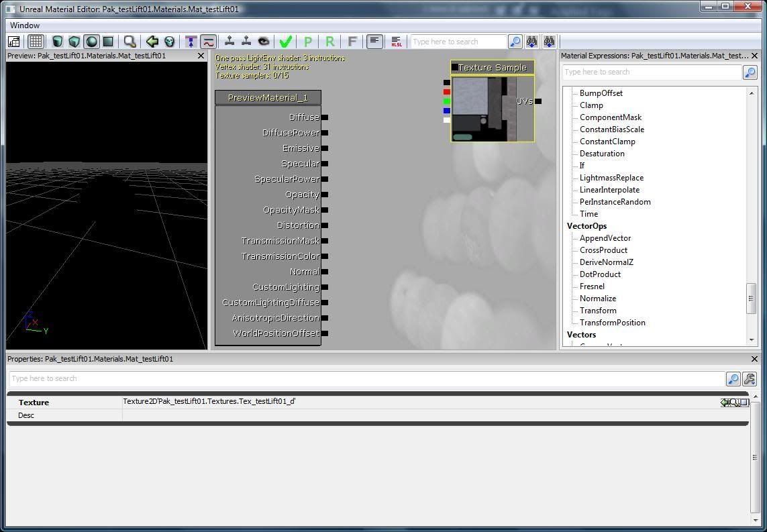Toggle the eye icon in the toolbar
This screenshot has width=767, height=532.
264,42
